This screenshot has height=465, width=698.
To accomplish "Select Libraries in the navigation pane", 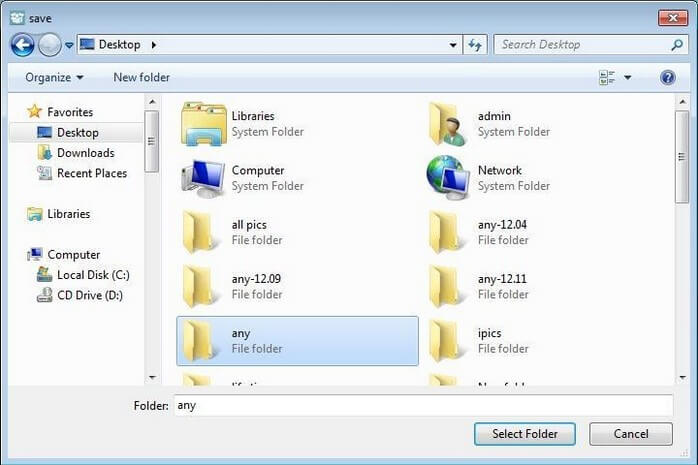I will click(69, 214).
